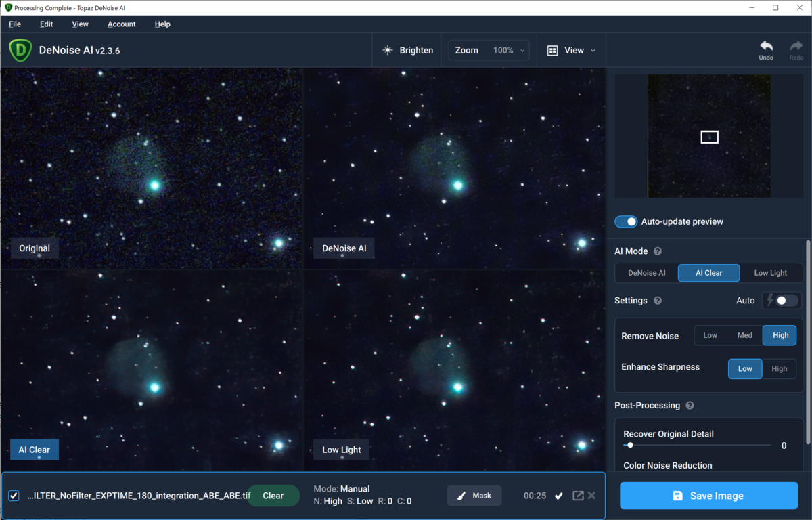This screenshot has height=520, width=812.
Task: Select AI Clear mode
Action: (x=708, y=273)
